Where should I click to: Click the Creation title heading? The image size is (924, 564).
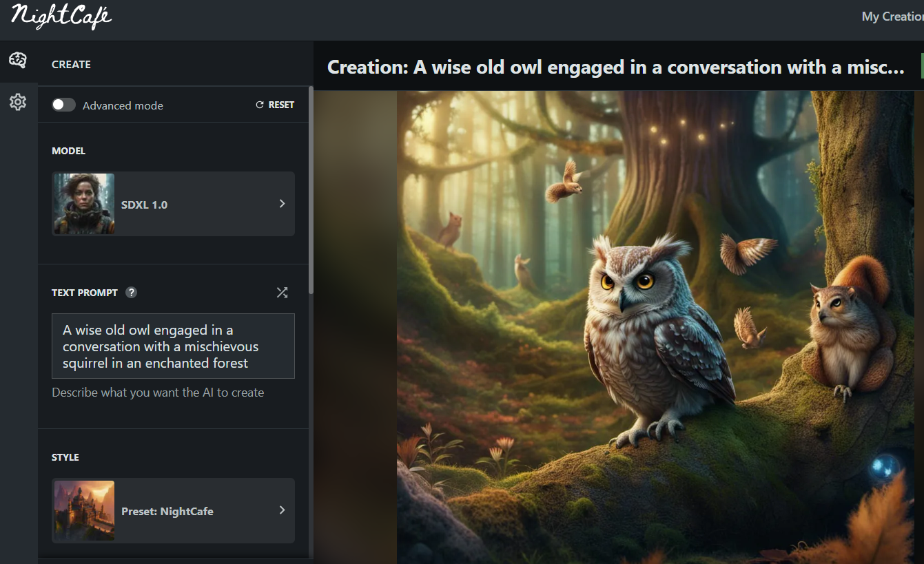pos(615,67)
